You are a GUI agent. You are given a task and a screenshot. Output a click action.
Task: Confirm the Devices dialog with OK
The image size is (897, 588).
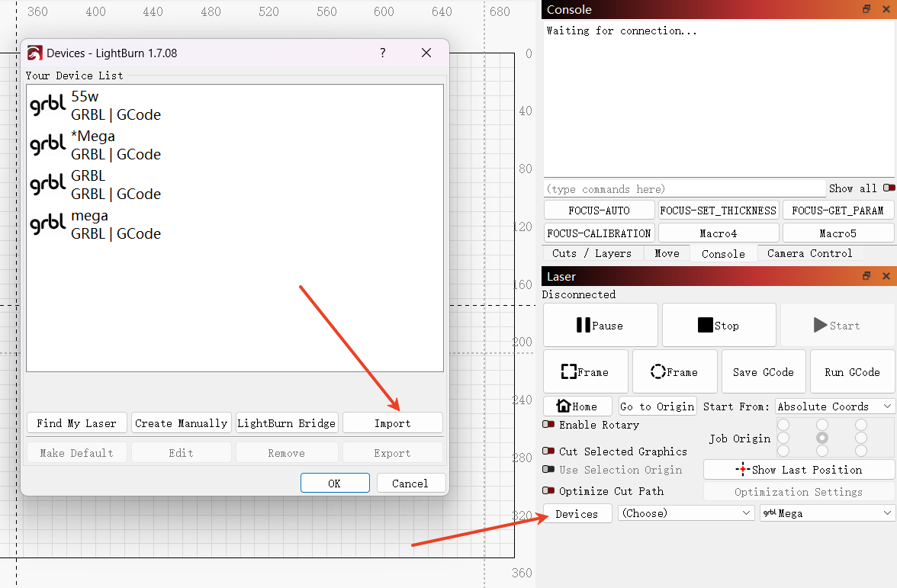click(x=335, y=484)
